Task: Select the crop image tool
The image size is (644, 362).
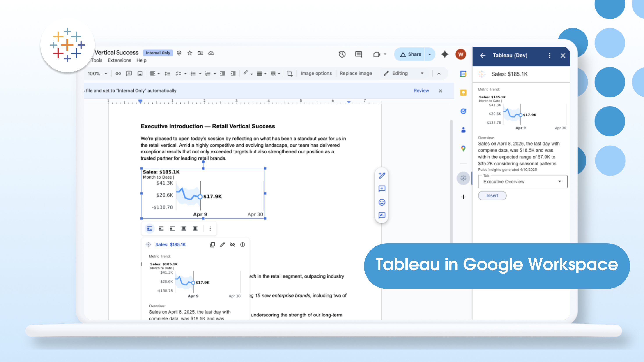Action: pos(290,74)
